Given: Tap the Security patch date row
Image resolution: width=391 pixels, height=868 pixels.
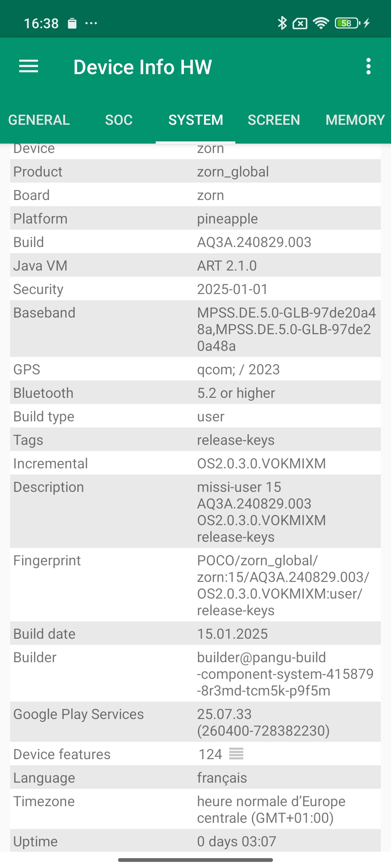Looking at the screenshot, I should point(195,289).
